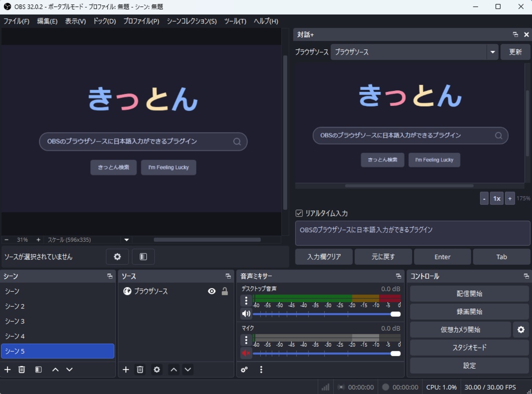Open デスクトップ音声 options via vertical dots
The height and width of the screenshot is (394, 532).
(245, 300)
